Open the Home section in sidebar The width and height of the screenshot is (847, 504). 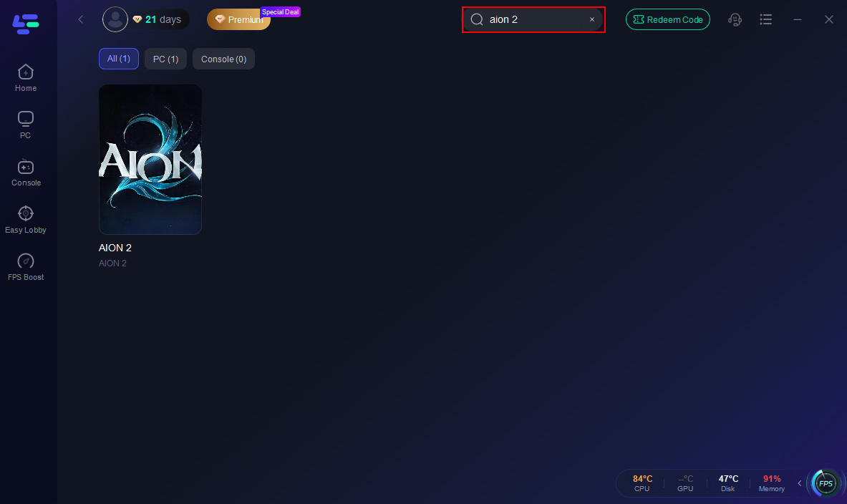coord(26,78)
